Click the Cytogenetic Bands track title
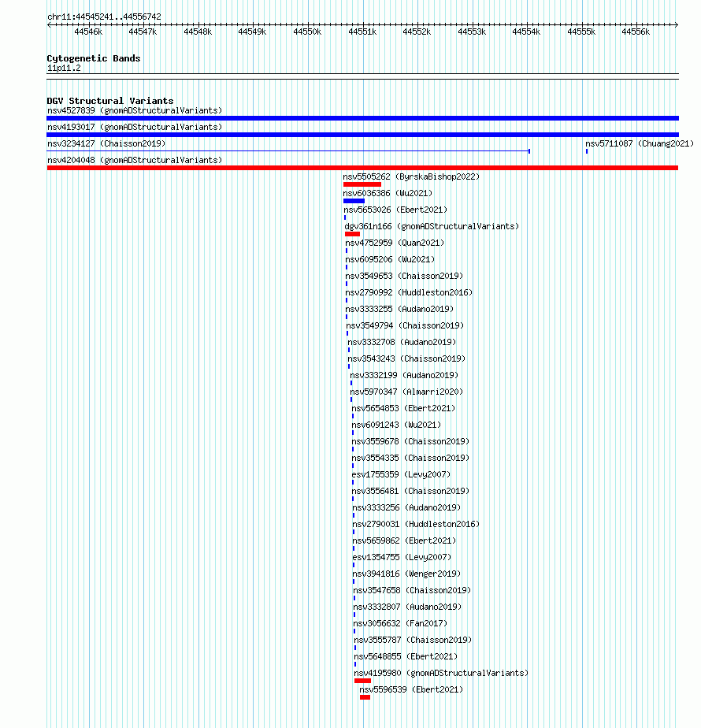This screenshot has width=701, height=728. (x=94, y=58)
